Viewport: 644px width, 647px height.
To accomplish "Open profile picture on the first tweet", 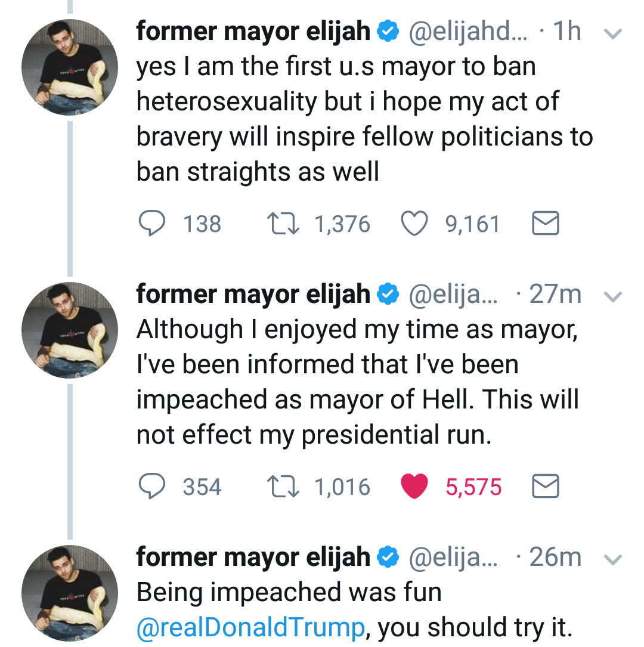I will pos(70,67).
